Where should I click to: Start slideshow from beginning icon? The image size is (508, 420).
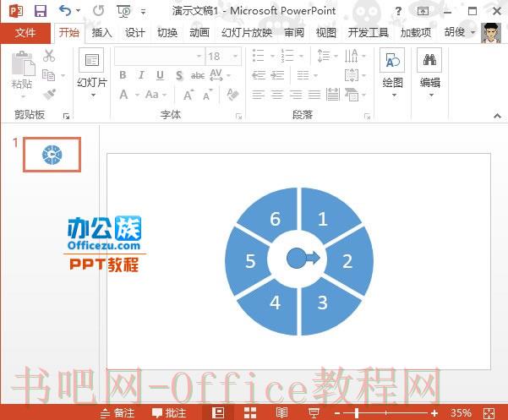(123, 12)
